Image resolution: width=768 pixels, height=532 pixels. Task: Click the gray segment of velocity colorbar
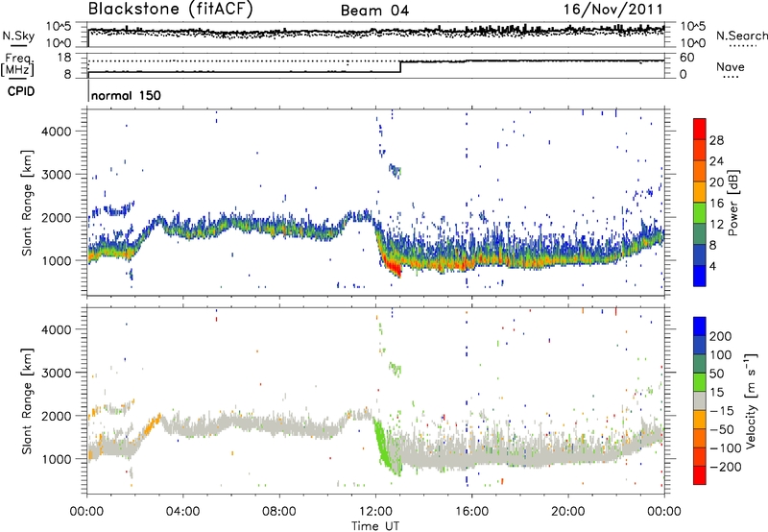(x=700, y=400)
